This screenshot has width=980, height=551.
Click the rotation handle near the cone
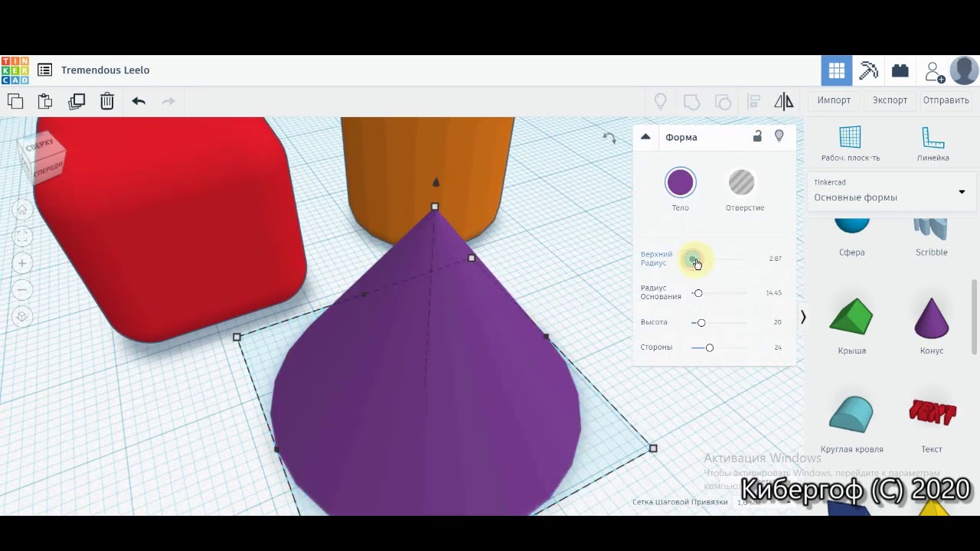(x=609, y=138)
